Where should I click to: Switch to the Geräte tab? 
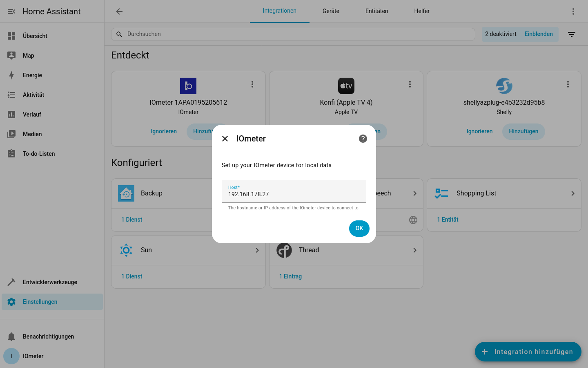click(331, 11)
